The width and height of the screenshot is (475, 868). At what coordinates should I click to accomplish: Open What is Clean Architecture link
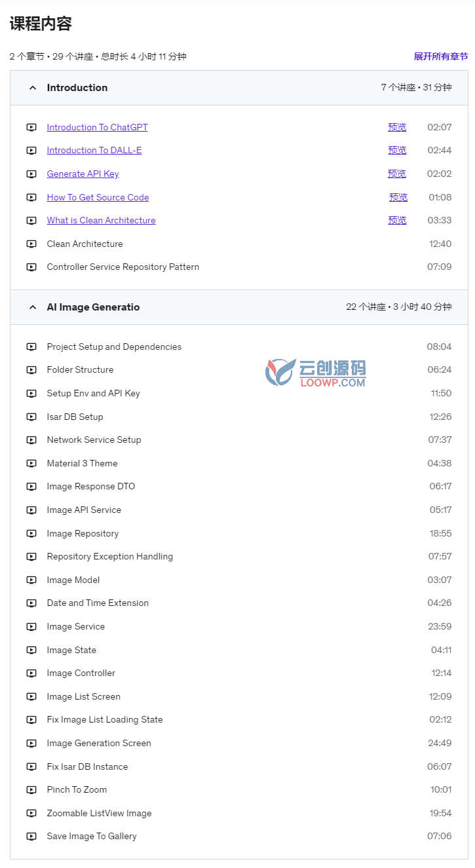tap(101, 220)
